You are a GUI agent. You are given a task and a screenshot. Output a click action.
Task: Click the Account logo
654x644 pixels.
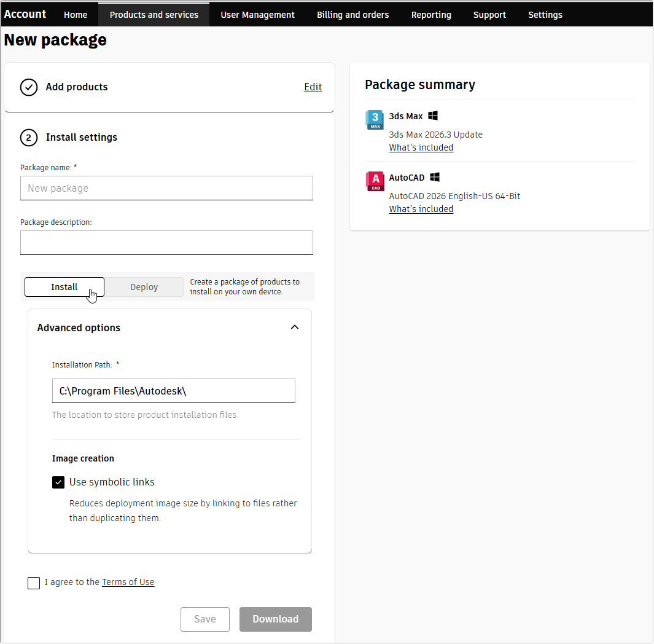point(25,14)
